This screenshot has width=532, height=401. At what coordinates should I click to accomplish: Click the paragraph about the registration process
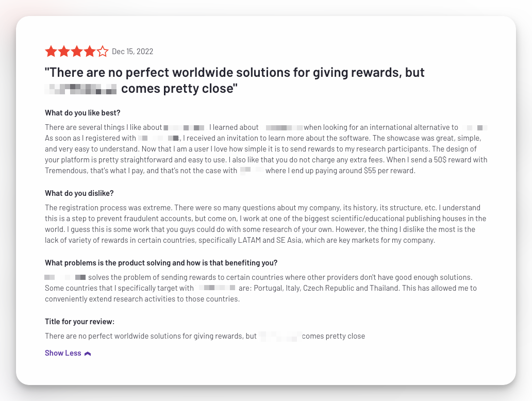pos(265,224)
